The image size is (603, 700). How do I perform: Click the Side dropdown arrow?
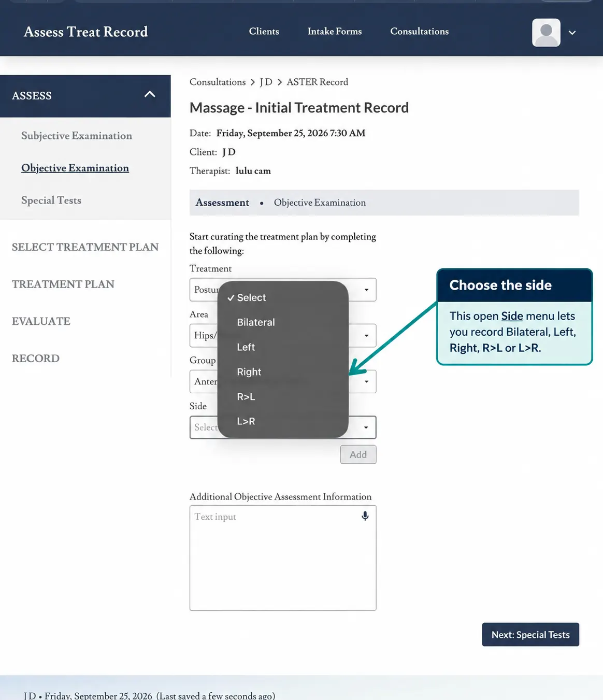[366, 427]
